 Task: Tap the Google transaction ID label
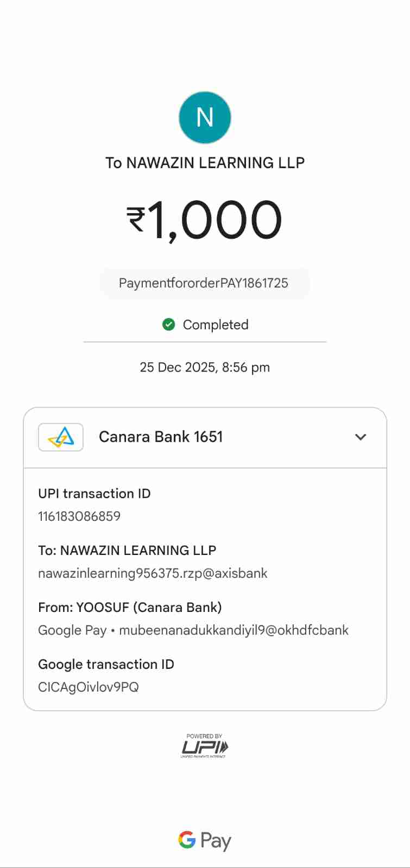coord(106,665)
